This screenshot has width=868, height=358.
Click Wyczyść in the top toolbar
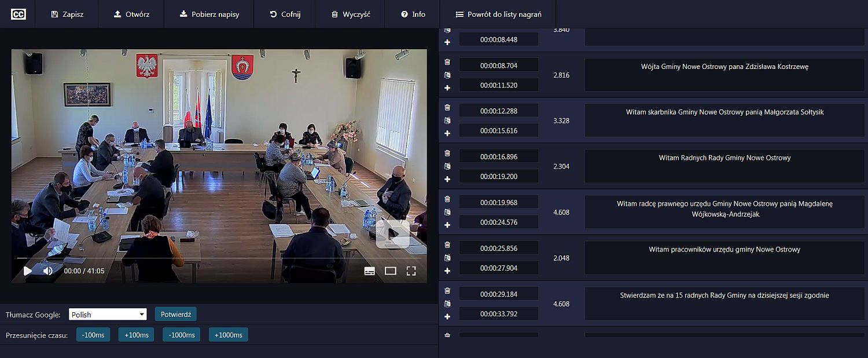351,14
